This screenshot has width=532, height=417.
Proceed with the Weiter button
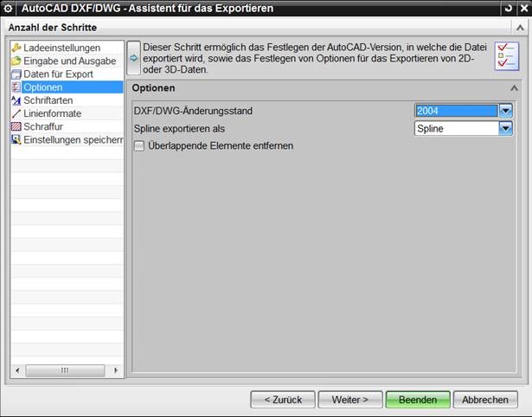click(350, 400)
